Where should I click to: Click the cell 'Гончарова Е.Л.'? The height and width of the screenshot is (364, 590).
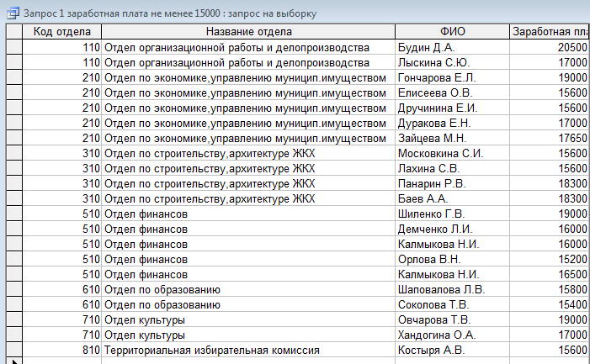[x=452, y=77]
